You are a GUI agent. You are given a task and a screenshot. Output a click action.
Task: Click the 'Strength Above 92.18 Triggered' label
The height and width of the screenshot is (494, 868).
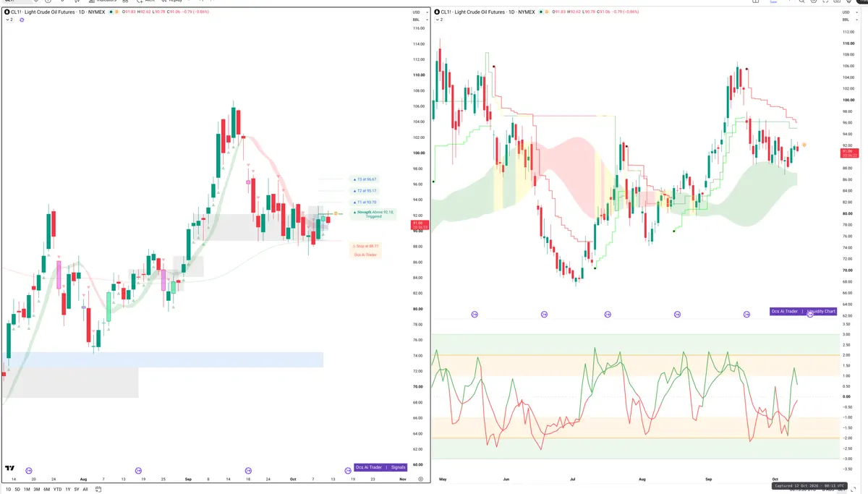pyautogui.click(x=374, y=214)
